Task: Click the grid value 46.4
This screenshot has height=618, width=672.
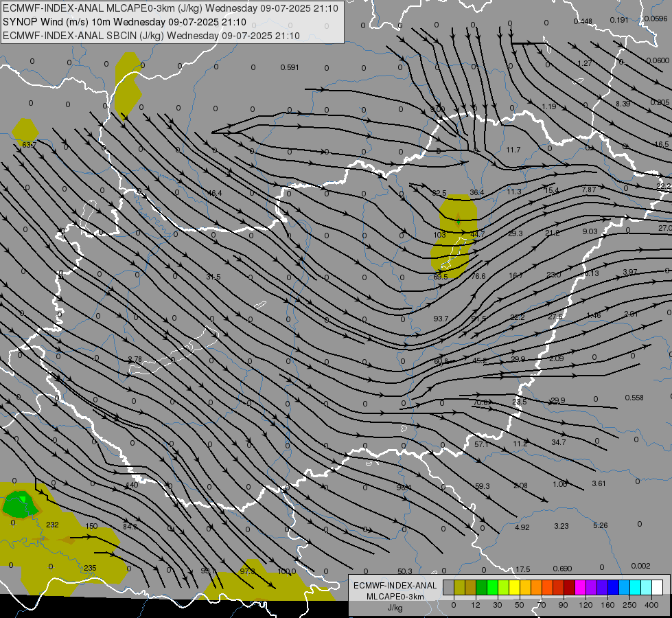Action: point(215,193)
